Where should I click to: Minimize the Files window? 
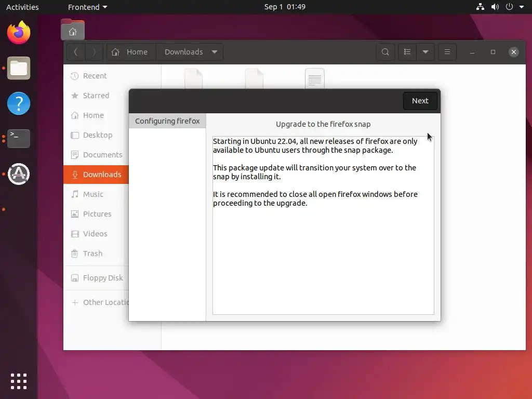pyautogui.click(x=472, y=52)
